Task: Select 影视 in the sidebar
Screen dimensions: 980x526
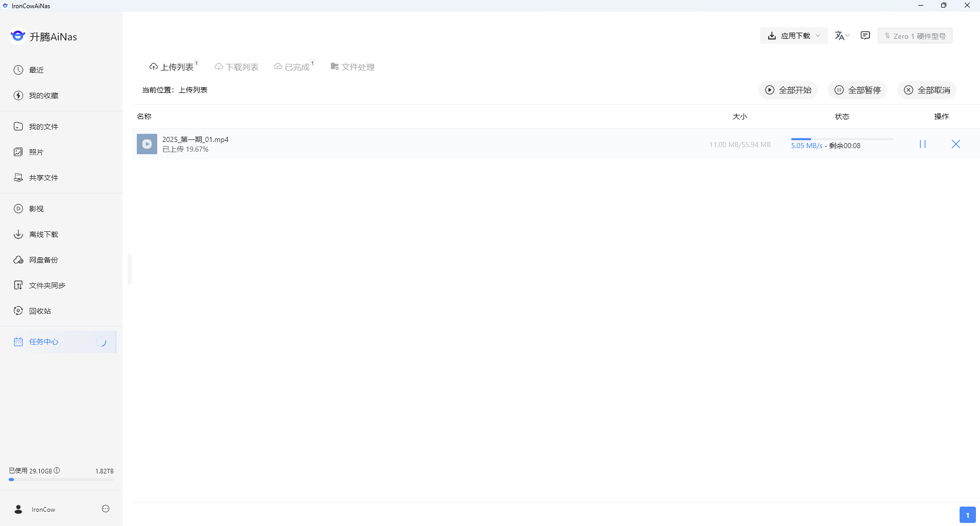Action: [36, 208]
